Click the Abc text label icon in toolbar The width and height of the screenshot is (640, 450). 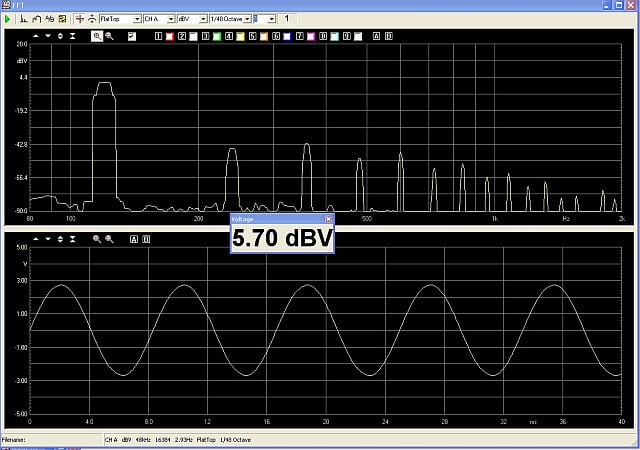tap(48, 18)
